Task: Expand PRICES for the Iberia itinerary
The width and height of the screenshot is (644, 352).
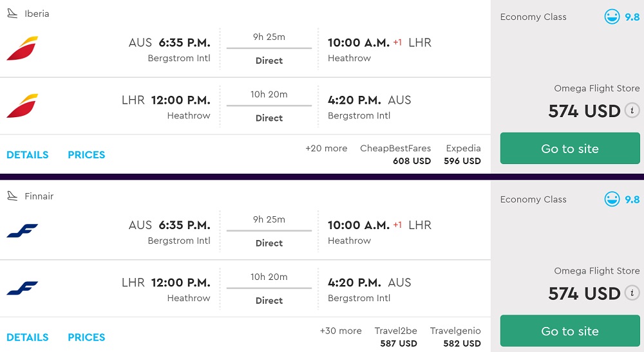Action: [86, 155]
